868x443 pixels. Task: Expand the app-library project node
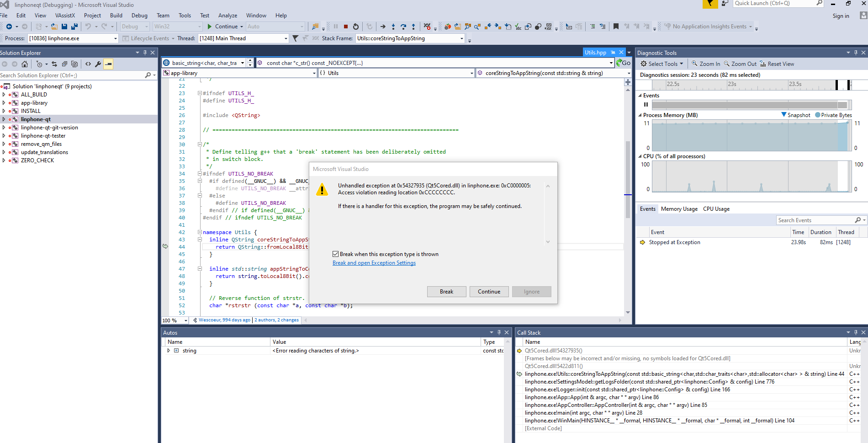coord(4,103)
